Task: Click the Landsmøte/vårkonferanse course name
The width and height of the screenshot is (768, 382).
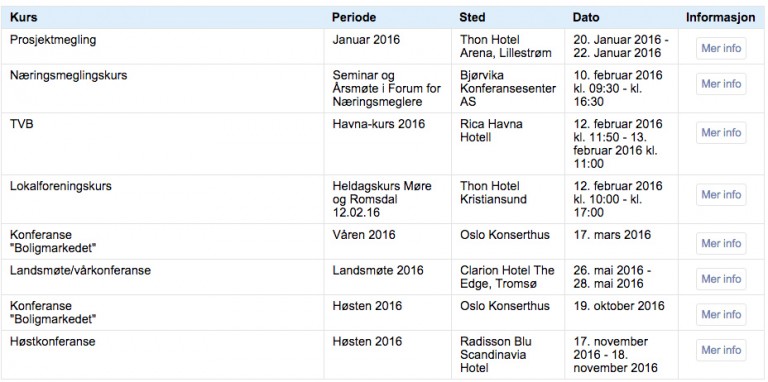Action: tap(80, 271)
